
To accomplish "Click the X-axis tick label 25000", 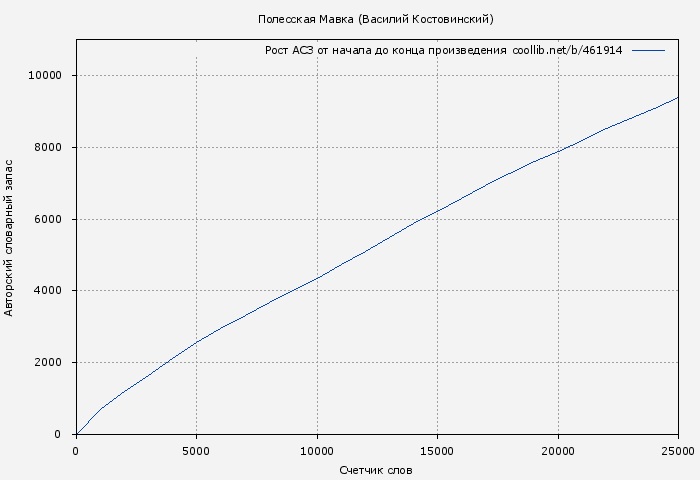I will pos(678,450).
